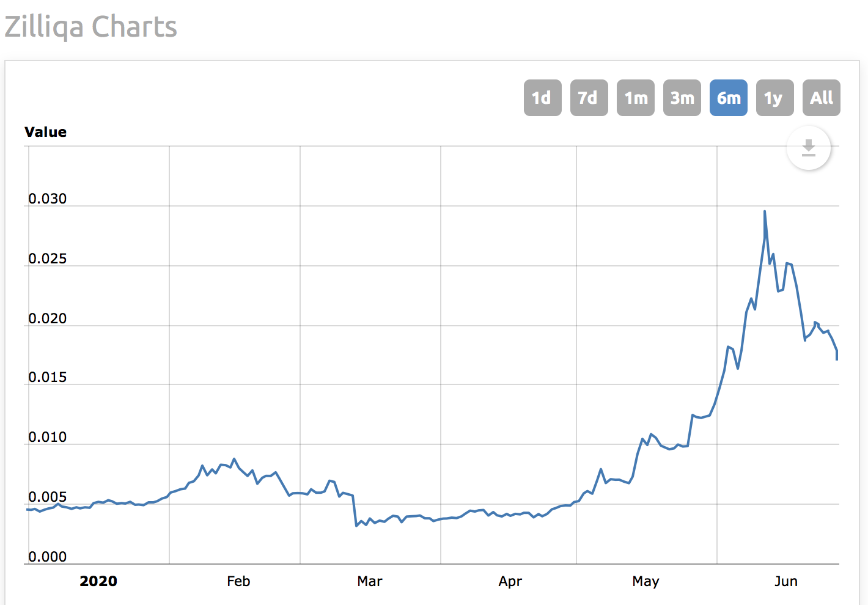Select the May x-axis label
The height and width of the screenshot is (605, 868).
click(x=645, y=581)
